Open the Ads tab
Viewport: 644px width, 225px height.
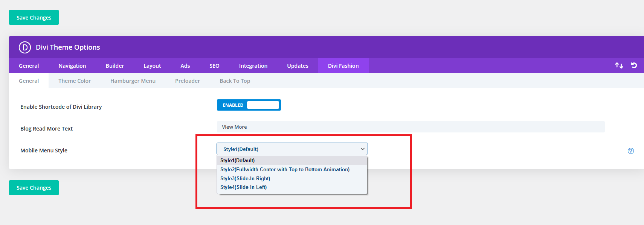pos(185,65)
